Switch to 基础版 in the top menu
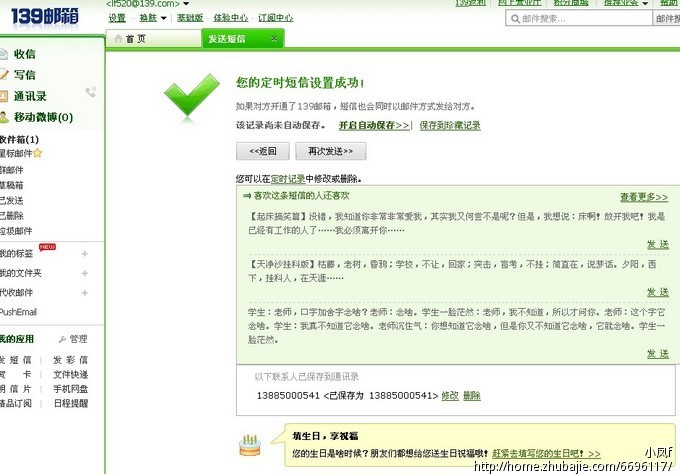Image resolution: width=680 pixels, height=474 pixels. (x=190, y=18)
